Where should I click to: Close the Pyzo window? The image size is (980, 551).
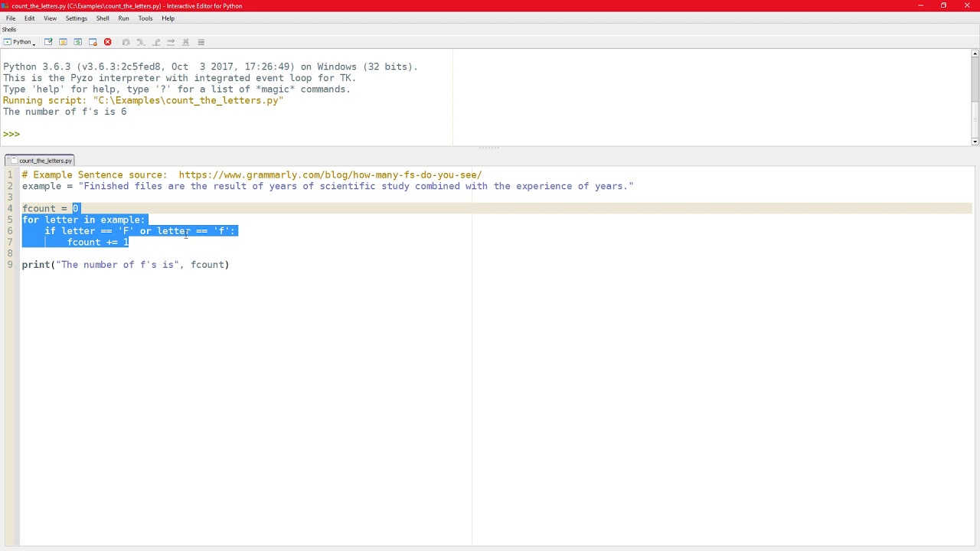coord(967,5)
